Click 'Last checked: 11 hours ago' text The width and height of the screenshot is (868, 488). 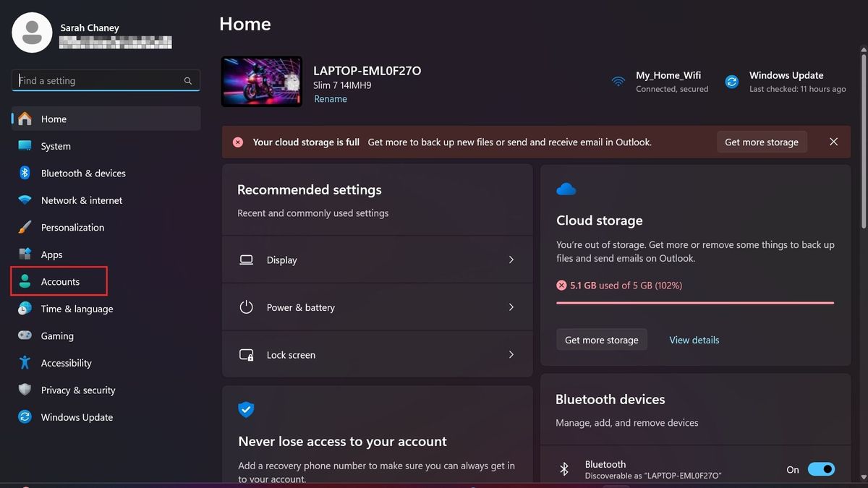coord(797,89)
